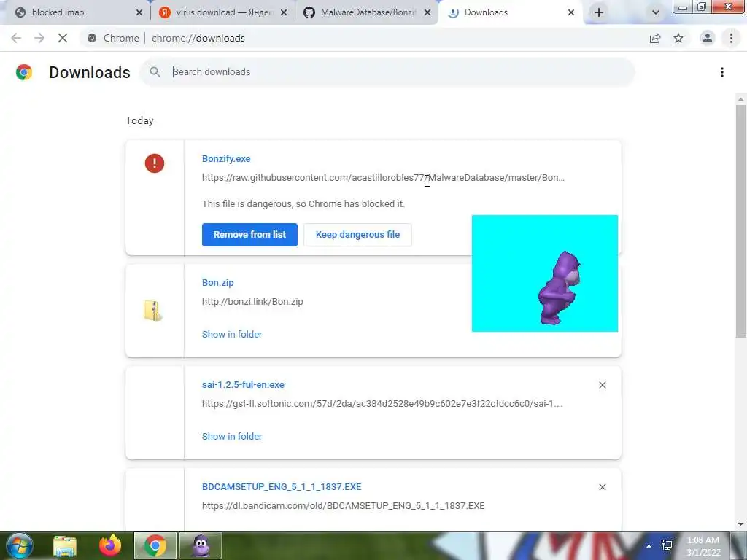747x560 pixels.
Task: Click the scrollbar down arrow
Action: pos(740,524)
